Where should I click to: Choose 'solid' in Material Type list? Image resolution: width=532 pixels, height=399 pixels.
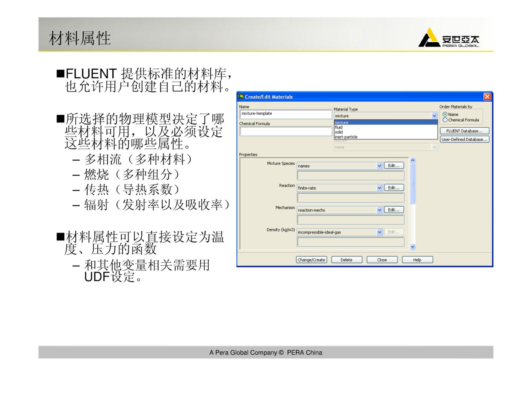[x=385, y=132]
